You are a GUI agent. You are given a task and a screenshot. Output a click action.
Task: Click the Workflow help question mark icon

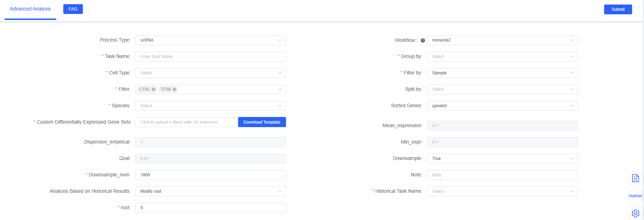tap(423, 41)
